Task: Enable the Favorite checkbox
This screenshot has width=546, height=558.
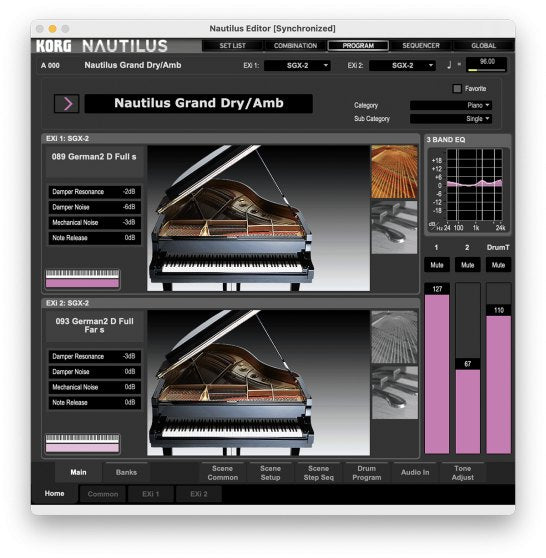Action: 457,88
